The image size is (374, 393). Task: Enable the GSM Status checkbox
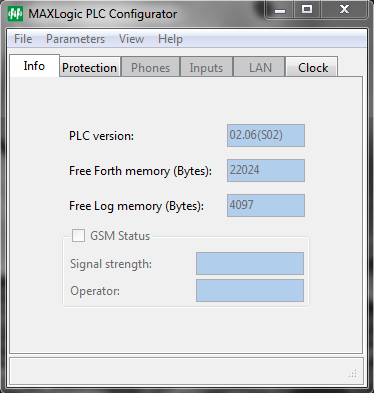tap(79, 235)
